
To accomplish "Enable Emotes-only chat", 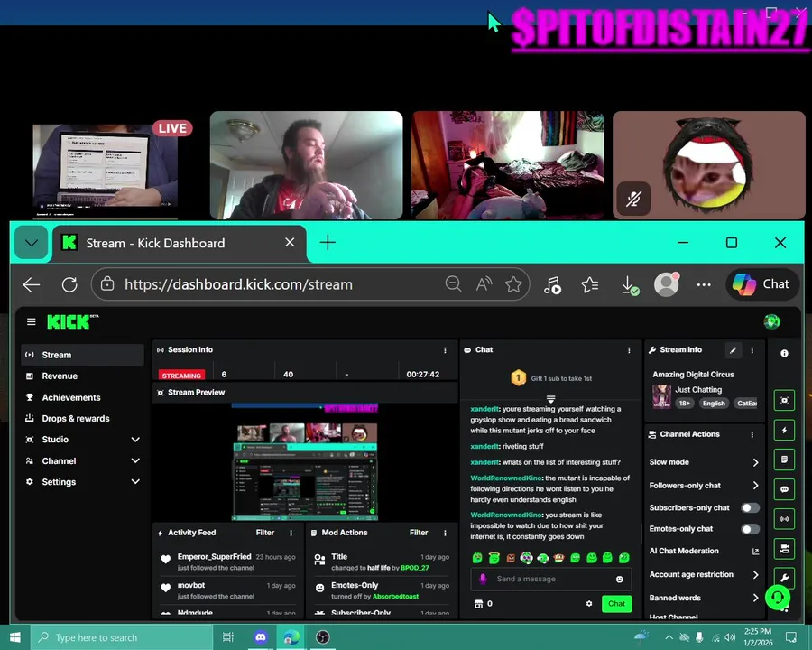I will click(x=750, y=529).
